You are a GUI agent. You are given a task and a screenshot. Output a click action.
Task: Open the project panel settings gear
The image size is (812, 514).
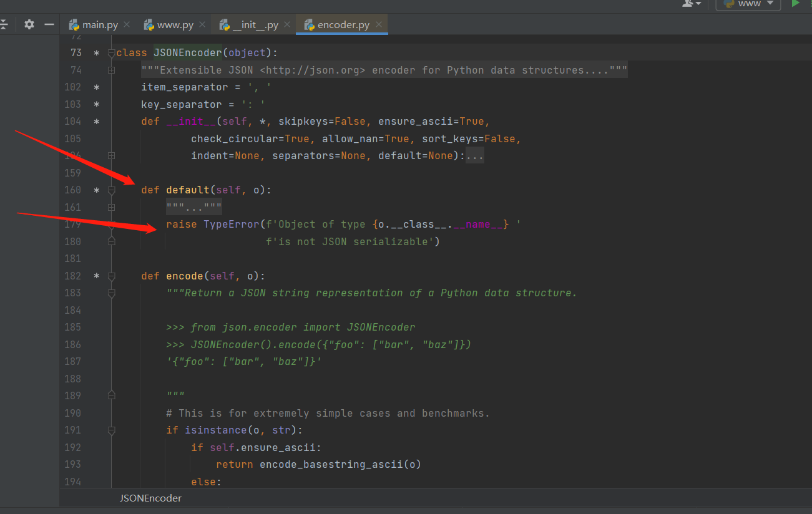click(29, 24)
